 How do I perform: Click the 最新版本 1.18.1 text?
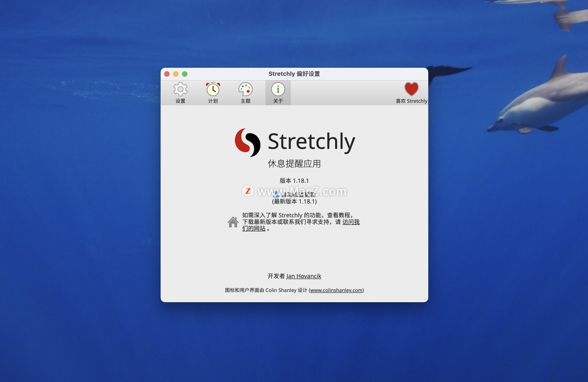coord(294,201)
